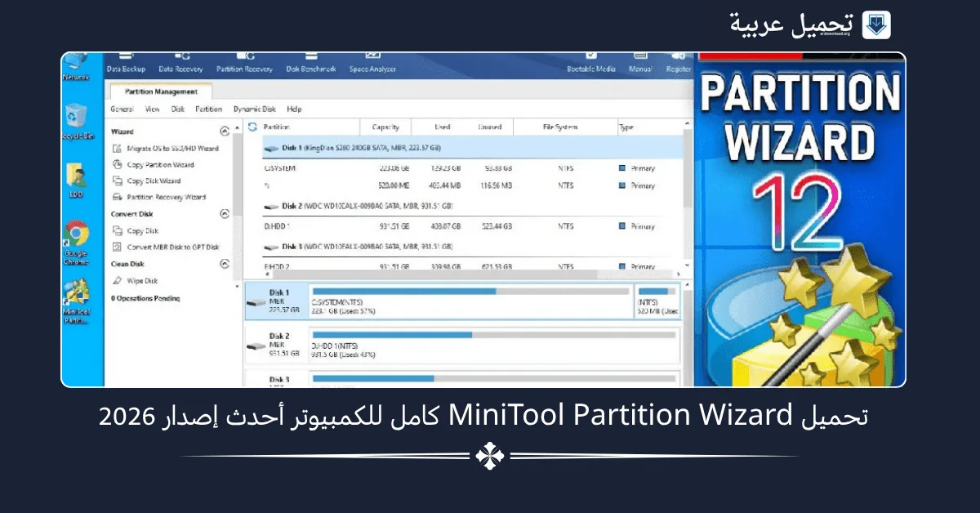
Task: Start the Copy Partition Wizard
Action: click(x=160, y=165)
